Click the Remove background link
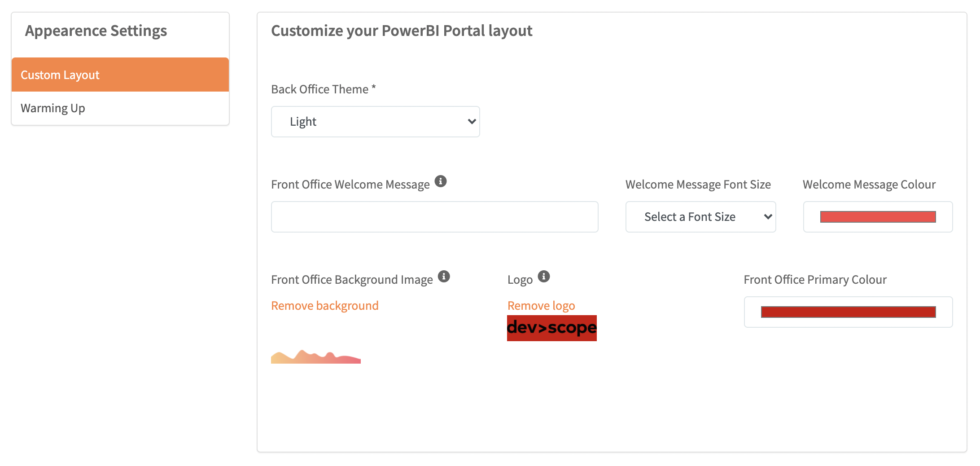980x466 pixels. click(324, 306)
